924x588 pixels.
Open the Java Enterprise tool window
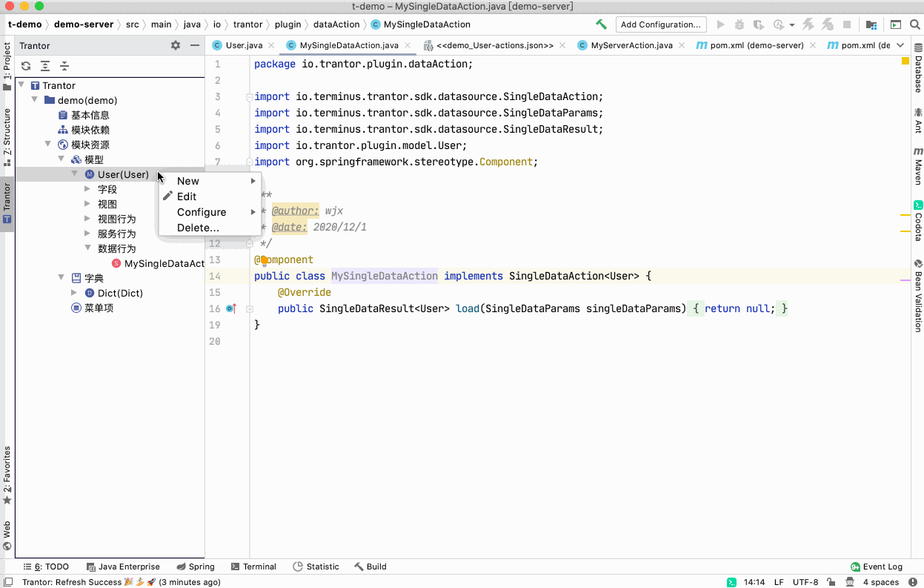pyautogui.click(x=123, y=566)
